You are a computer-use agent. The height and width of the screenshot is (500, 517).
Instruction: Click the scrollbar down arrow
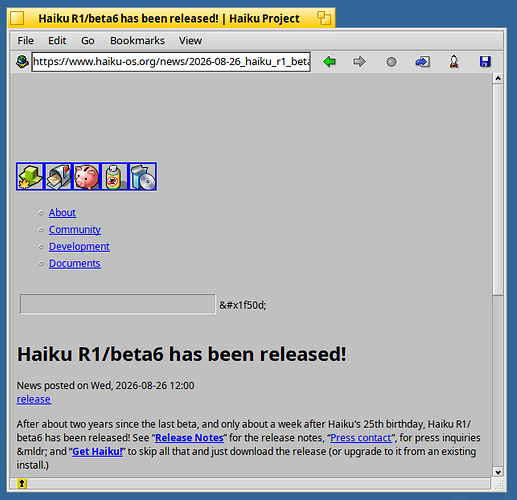498,472
